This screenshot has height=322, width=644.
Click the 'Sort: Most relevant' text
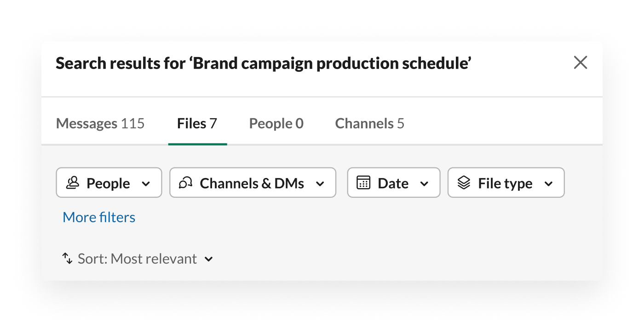(x=137, y=259)
